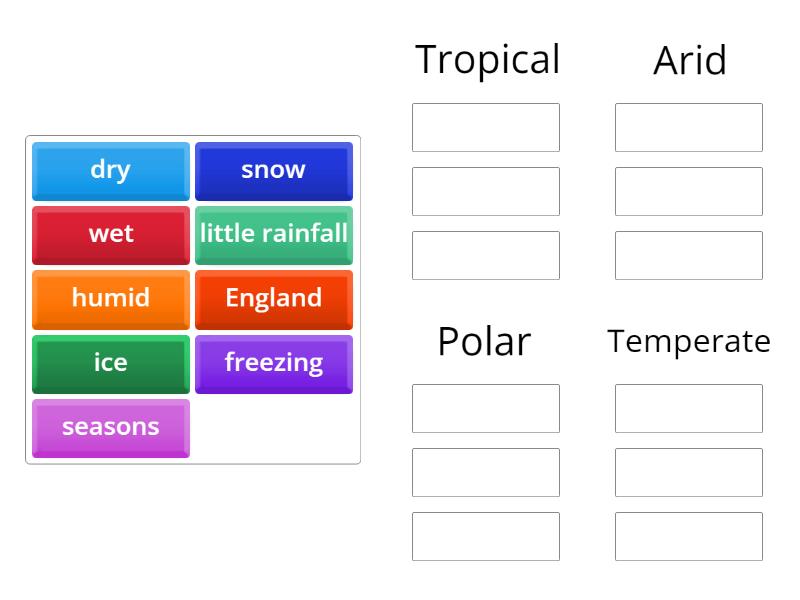Click the second empty slot under Tropical
Viewport: 800px width, 600px height.
(485, 191)
